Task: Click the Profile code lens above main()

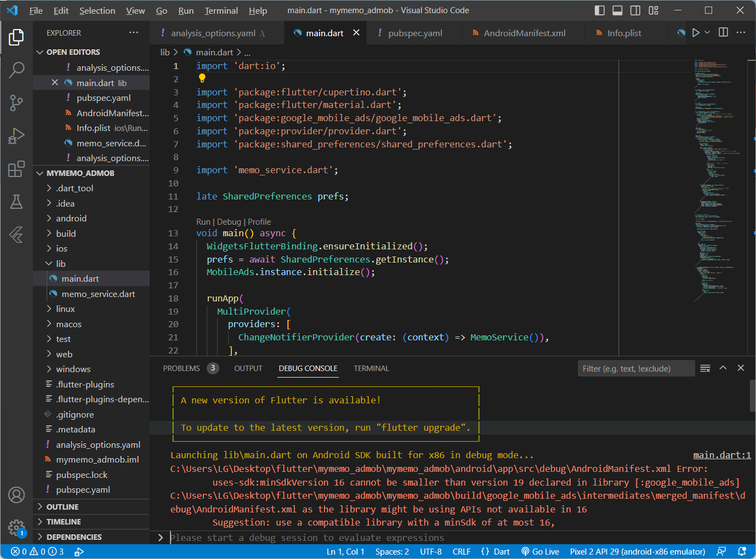Action: (259, 222)
